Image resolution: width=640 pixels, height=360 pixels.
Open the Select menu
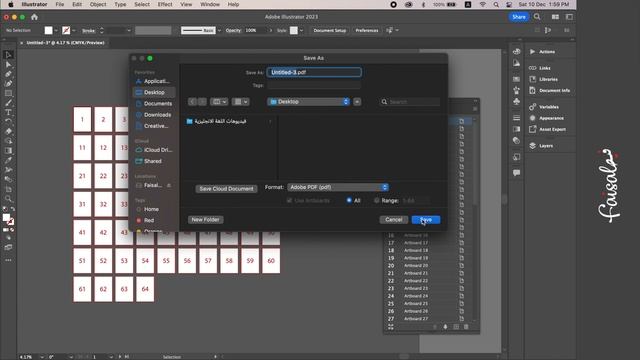[x=142, y=4]
